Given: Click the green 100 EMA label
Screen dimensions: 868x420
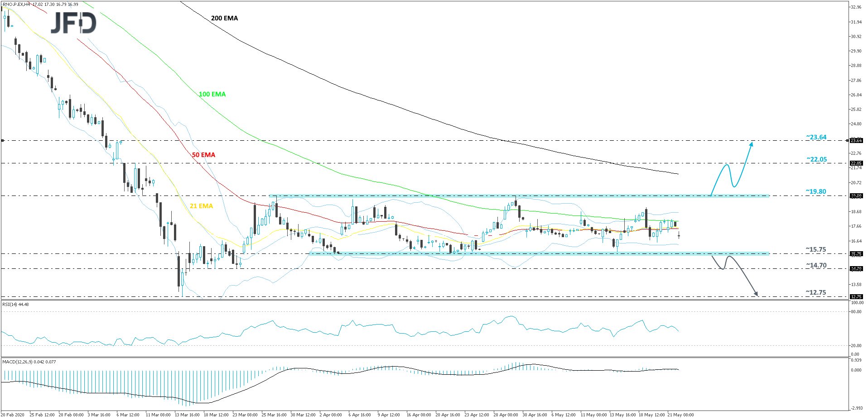Looking at the screenshot, I should coord(212,94).
